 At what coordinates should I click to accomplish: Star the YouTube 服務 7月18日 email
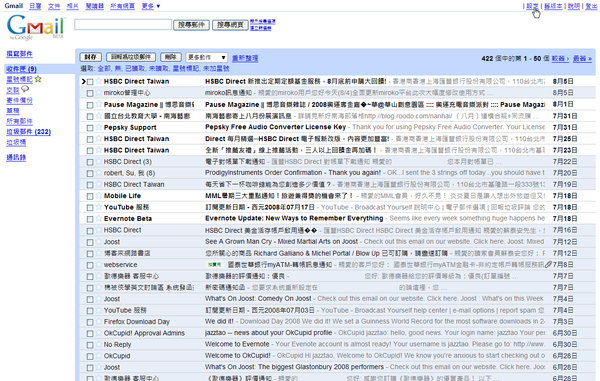coord(98,207)
